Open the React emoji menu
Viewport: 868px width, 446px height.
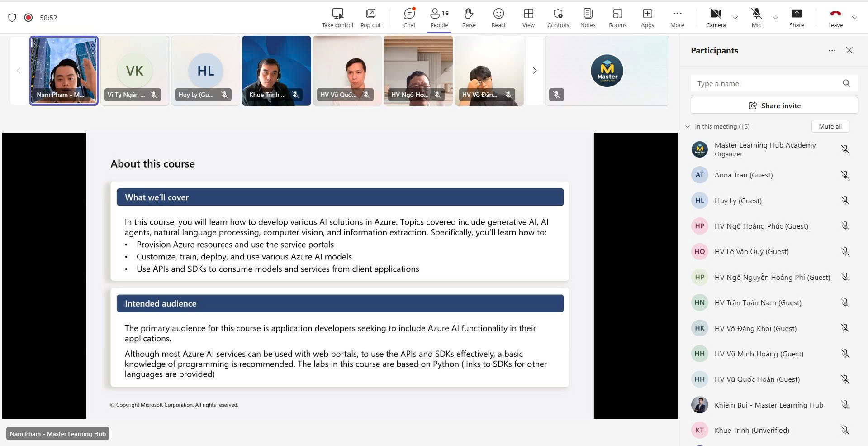(498, 18)
